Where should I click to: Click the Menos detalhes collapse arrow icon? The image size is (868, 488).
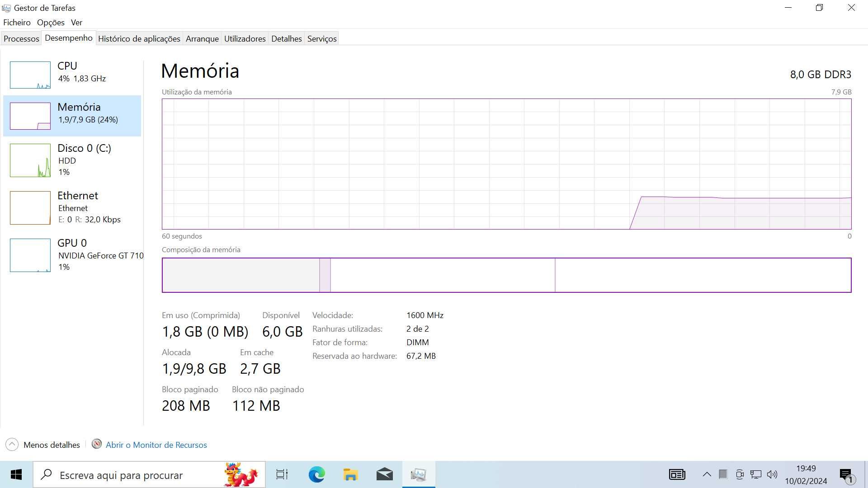pyautogui.click(x=12, y=445)
